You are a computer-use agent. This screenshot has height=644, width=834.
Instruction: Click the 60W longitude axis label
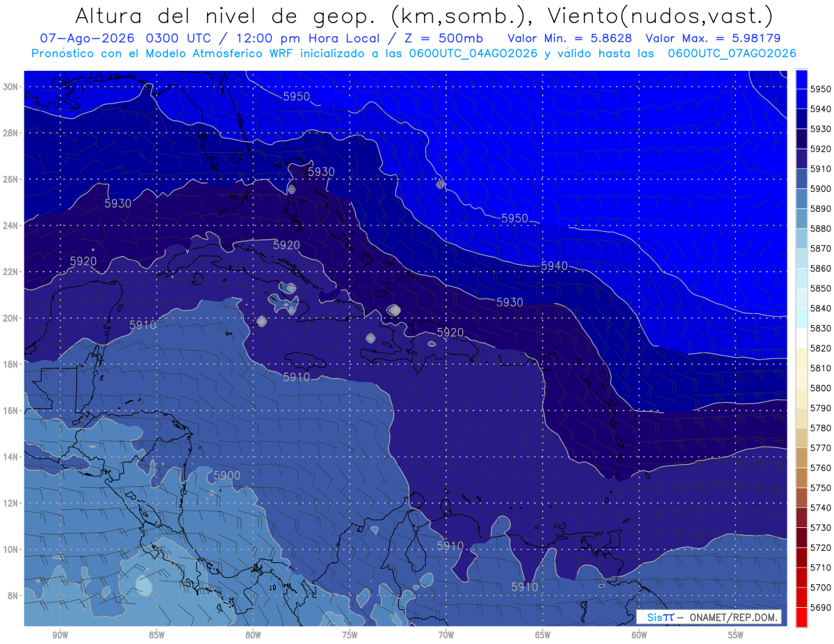pos(639,634)
